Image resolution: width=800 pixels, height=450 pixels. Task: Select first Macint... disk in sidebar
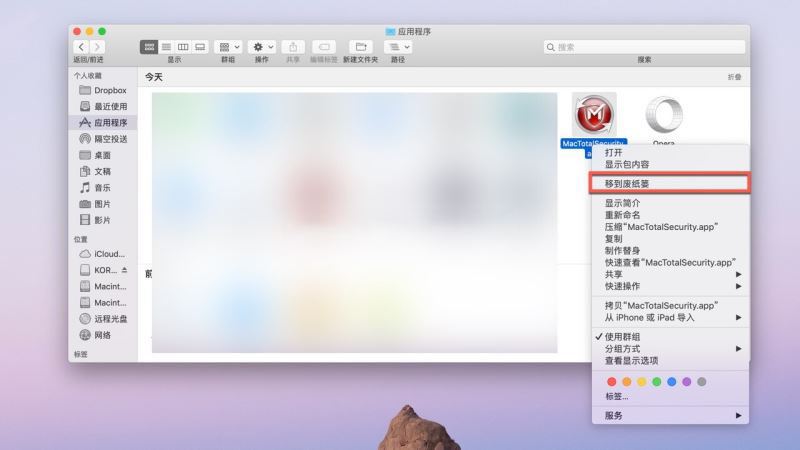(x=103, y=287)
